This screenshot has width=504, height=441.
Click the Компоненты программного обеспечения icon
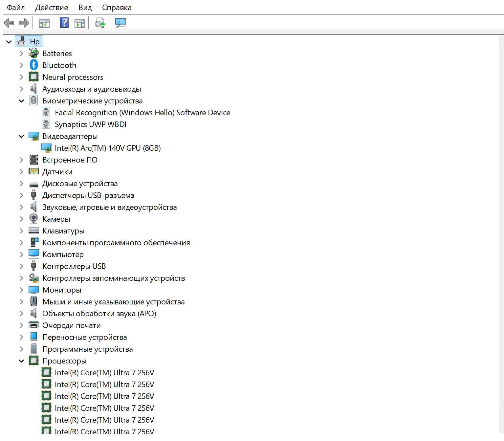point(34,242)
